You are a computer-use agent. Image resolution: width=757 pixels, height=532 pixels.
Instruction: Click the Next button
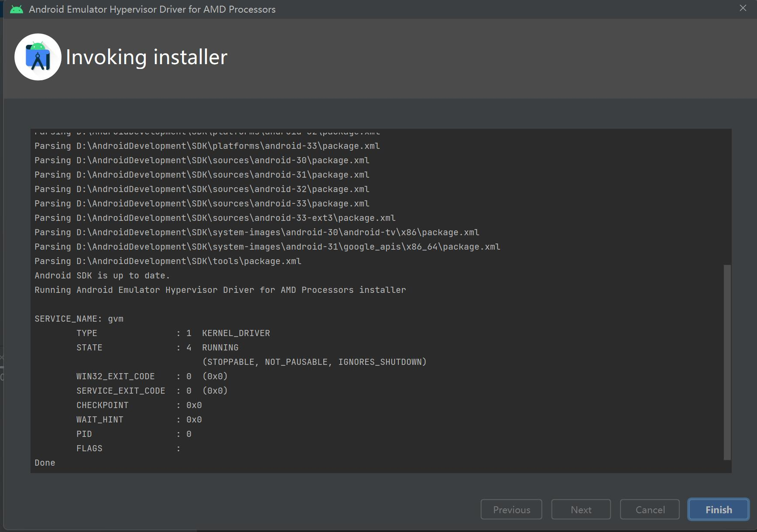[x=581, y=509]
